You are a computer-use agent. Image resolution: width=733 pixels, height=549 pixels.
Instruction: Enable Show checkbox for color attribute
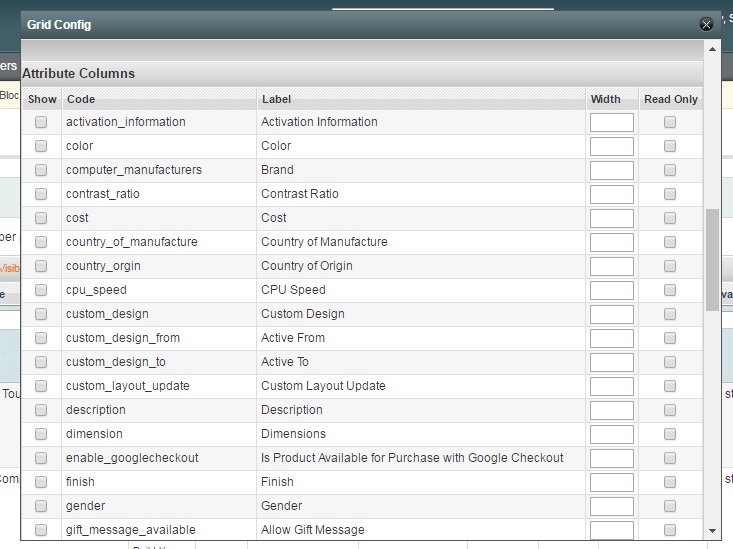41,146
